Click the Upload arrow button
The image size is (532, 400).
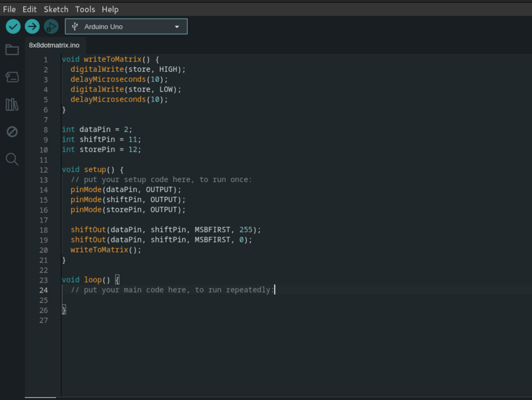(x=32, y=27)
